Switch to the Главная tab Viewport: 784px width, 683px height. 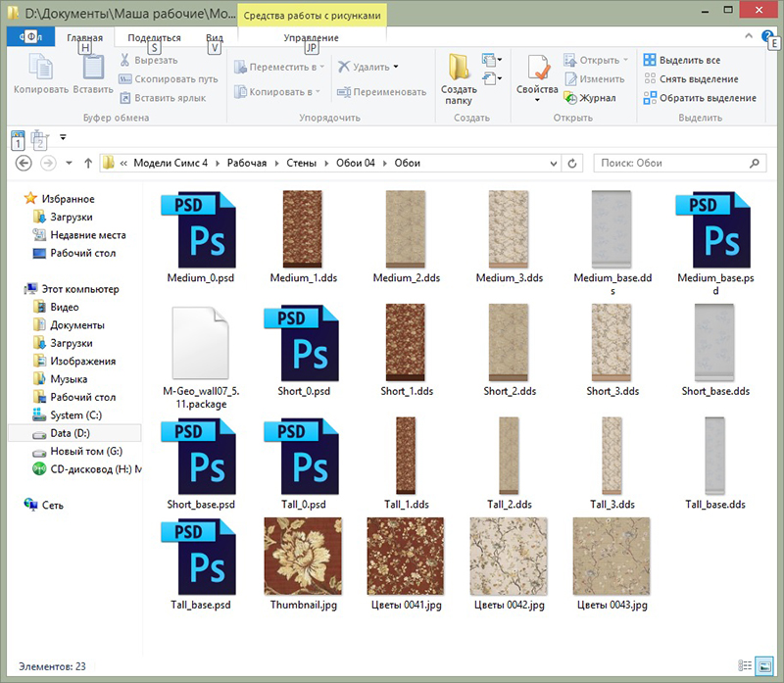click(85, 37)
